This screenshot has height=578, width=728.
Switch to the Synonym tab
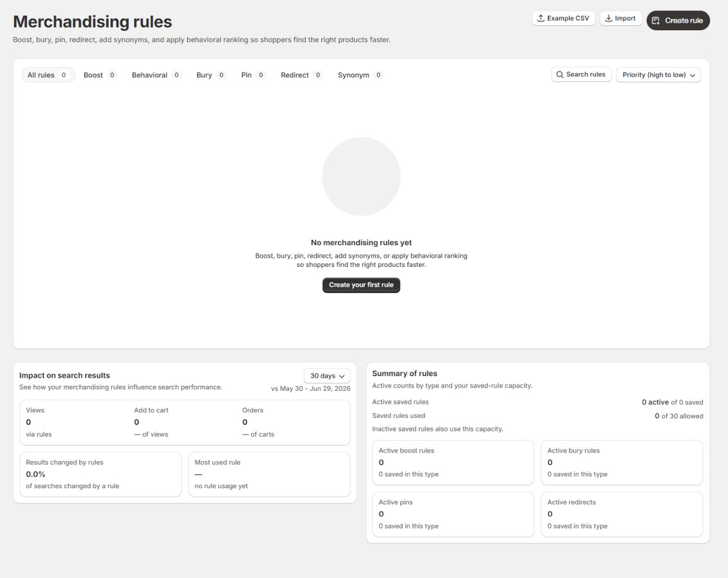coord(360,75)
